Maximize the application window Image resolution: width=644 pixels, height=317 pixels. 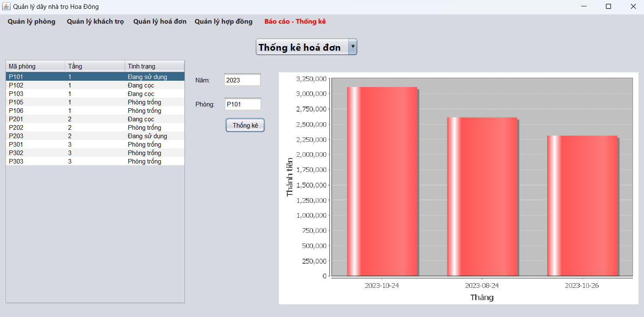click(x=608, y=6)
